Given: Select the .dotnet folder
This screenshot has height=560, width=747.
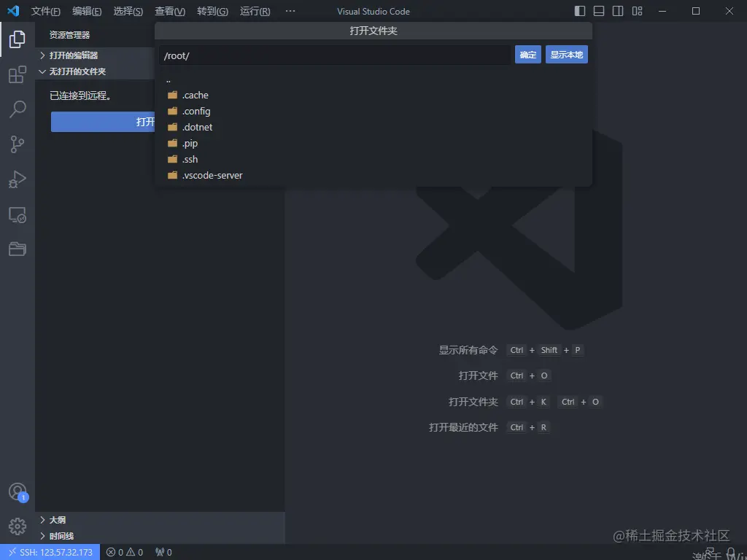Looking at the screenshot, I should tap(373, 127).
